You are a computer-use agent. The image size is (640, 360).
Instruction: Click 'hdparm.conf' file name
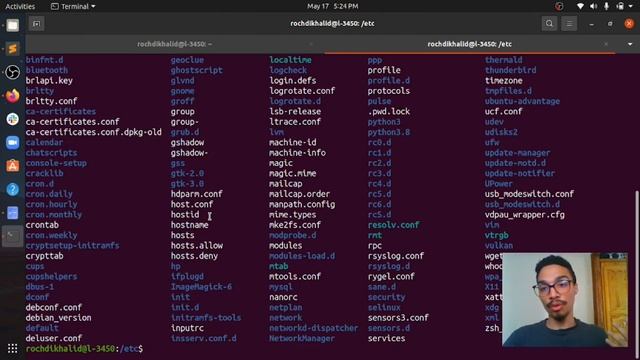point(197,194)
